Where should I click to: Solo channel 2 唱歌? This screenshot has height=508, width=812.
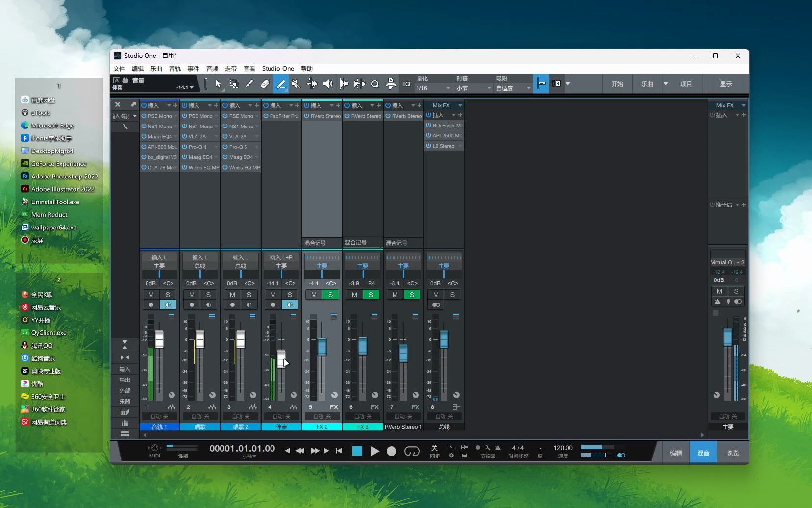[x=208, y=295]
